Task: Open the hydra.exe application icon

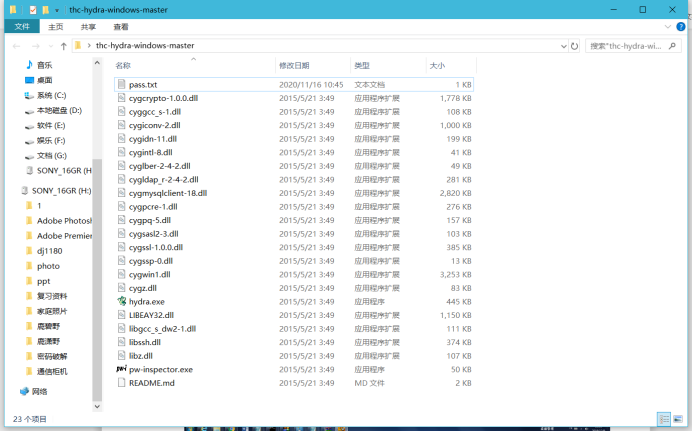Action: (x=121, y=301)
